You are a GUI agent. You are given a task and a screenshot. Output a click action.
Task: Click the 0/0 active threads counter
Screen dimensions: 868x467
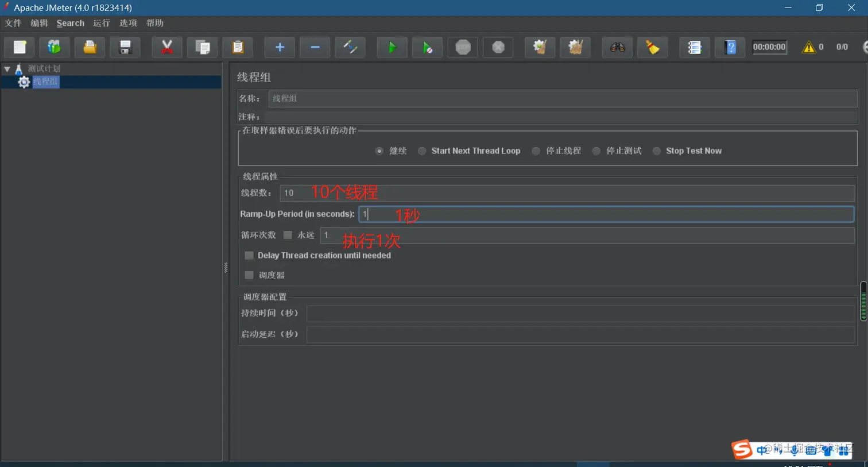click(x=842, y=47)
